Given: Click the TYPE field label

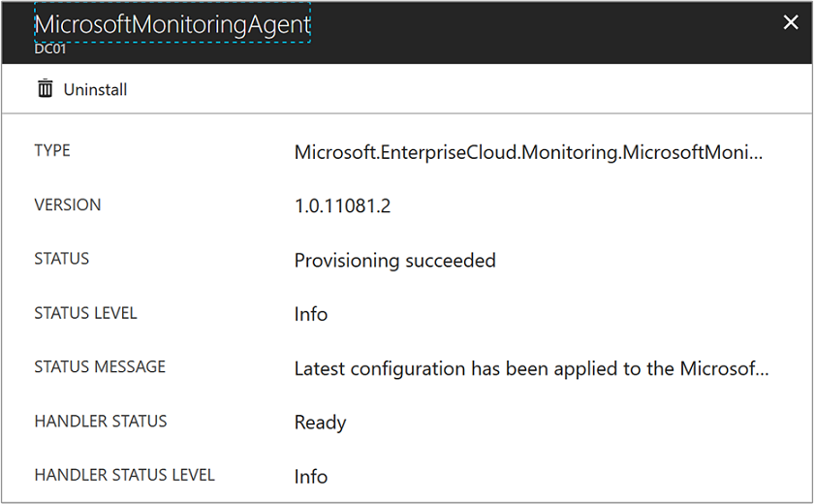Looking at the screenshot, I should (52, 150).
